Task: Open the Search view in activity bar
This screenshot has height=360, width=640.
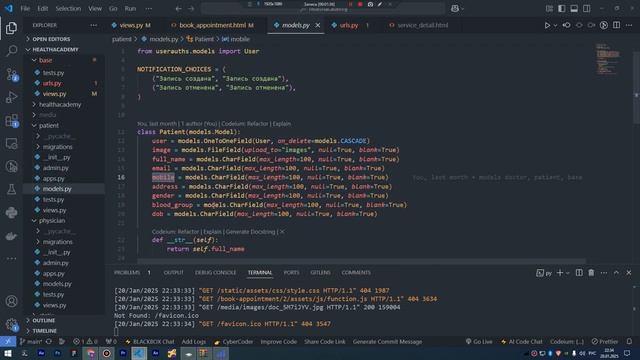Action: pos(11,51)
